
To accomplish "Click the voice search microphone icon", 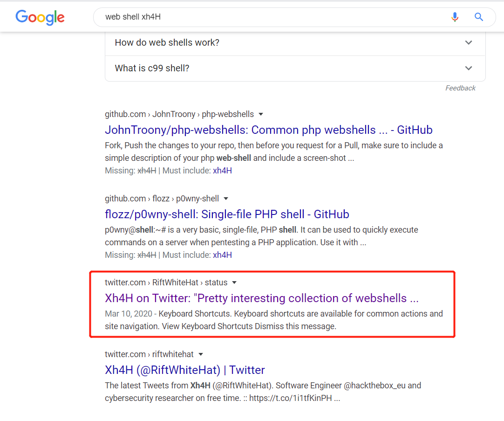I will (455, 17).
